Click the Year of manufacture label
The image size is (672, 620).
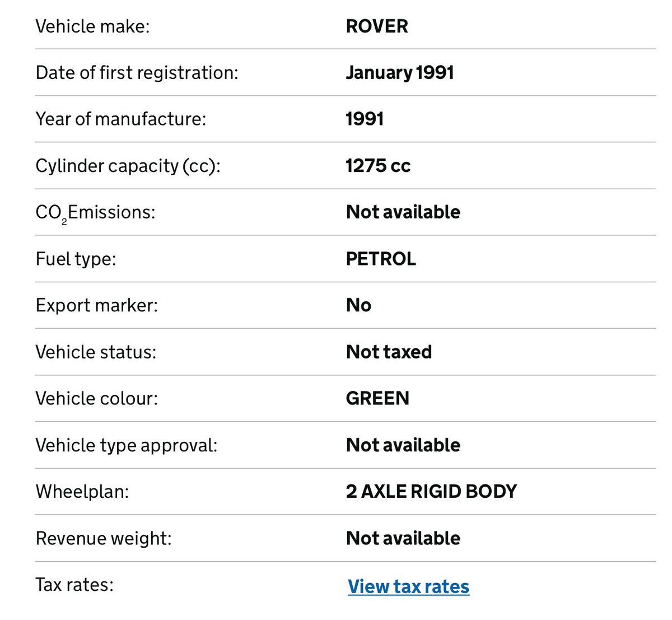tap(120, 119)
